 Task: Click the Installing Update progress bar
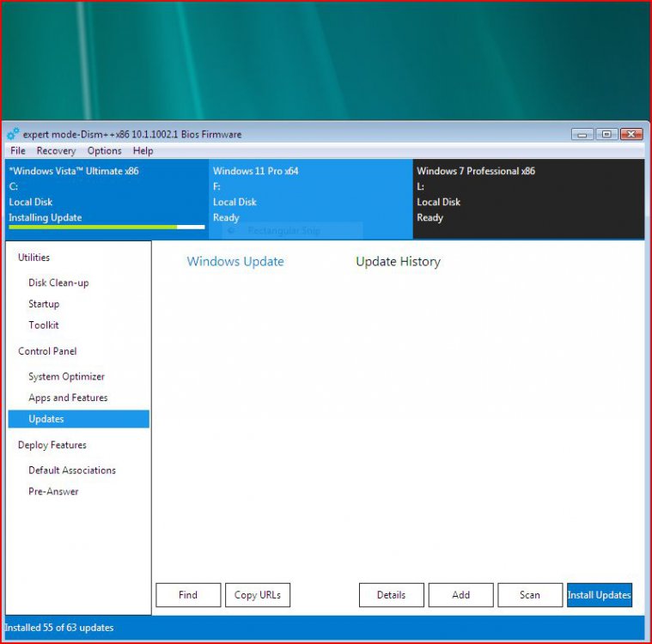coord(107,227)
